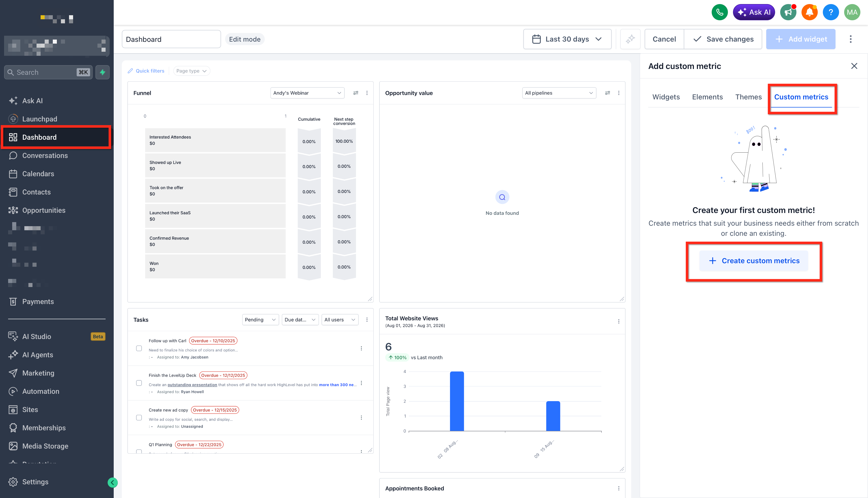
Task: Click the Save changes button
Action: pos(723,39)
